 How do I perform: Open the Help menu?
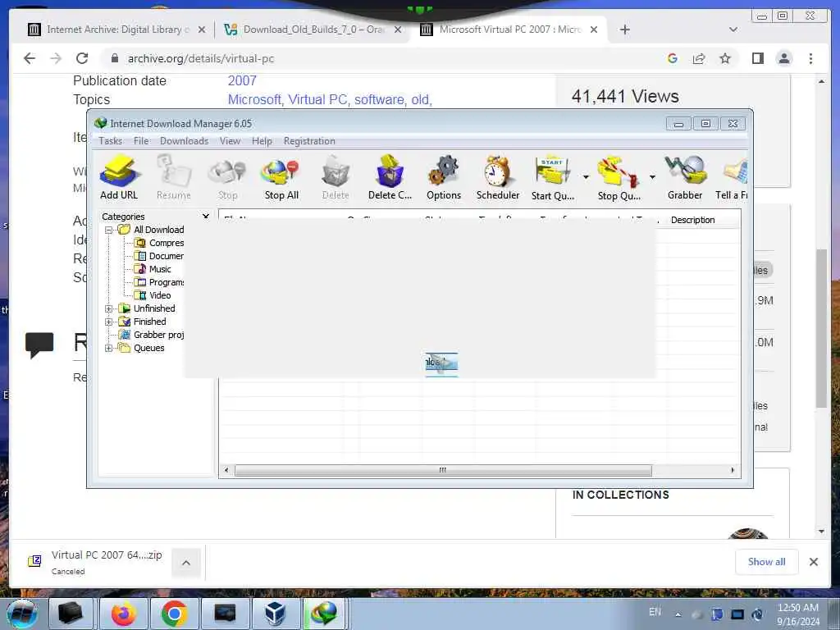pos(262,141)
